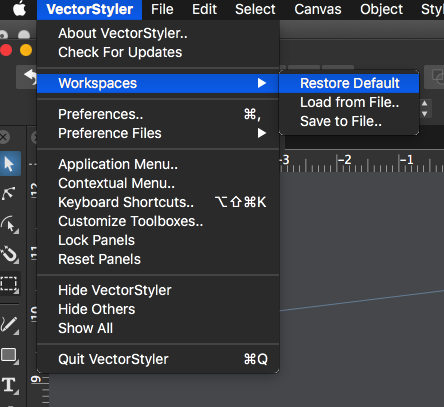
Task: Select the Node editing tool
Action: [x=9, y=194]
